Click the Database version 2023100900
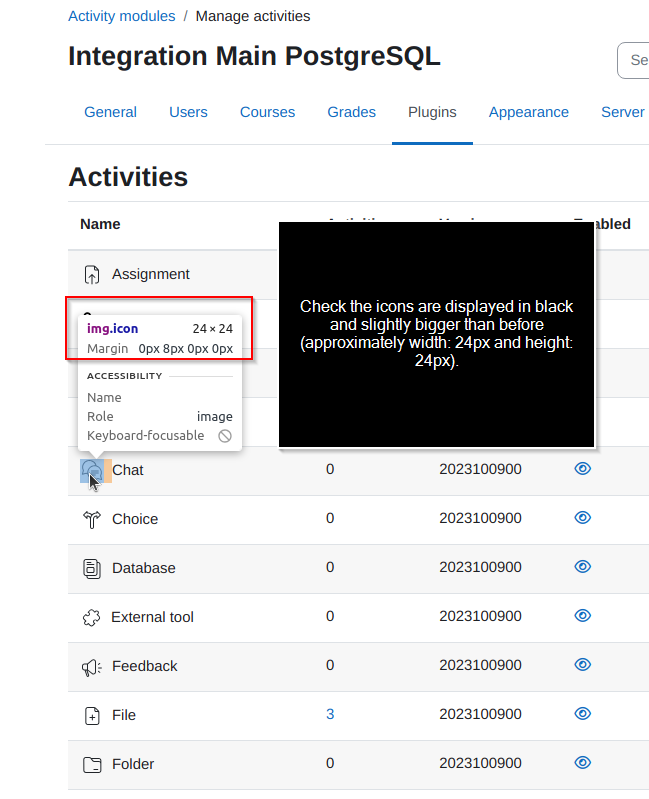 (480, 567)
